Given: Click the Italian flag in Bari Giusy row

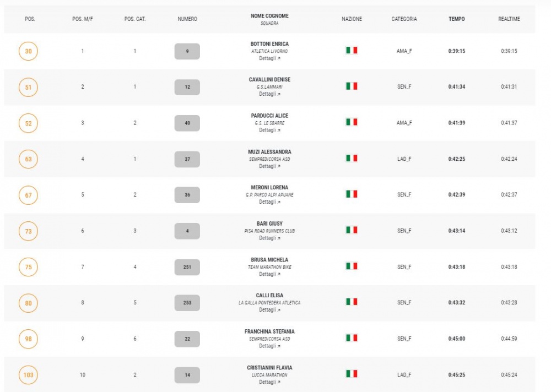Looking at the screenshot, I should 352,230.
